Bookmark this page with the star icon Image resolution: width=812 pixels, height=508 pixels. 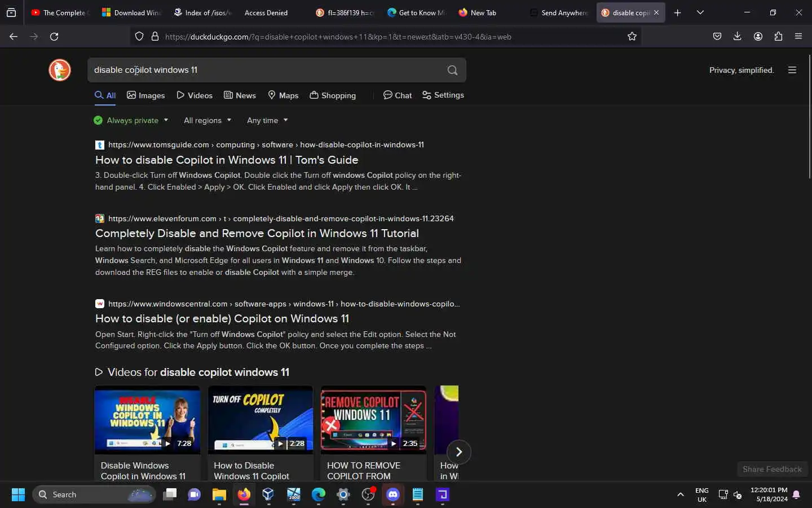pyautogui.click(x=632, y=37)
